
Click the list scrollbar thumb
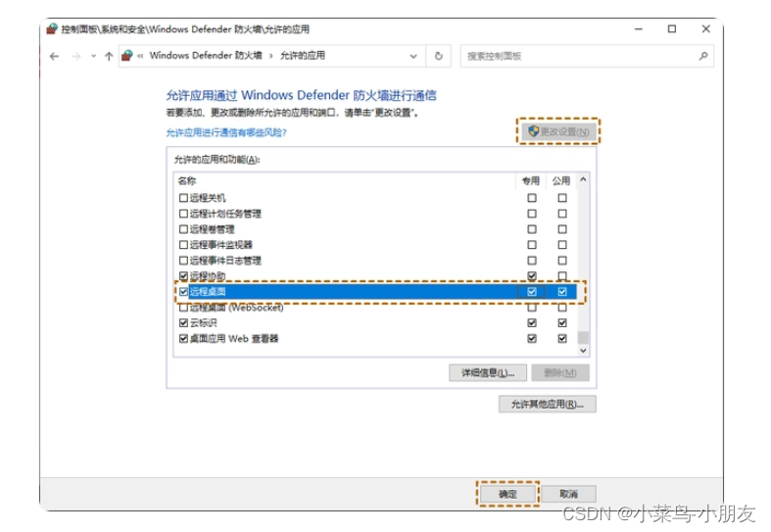(583, 337)
